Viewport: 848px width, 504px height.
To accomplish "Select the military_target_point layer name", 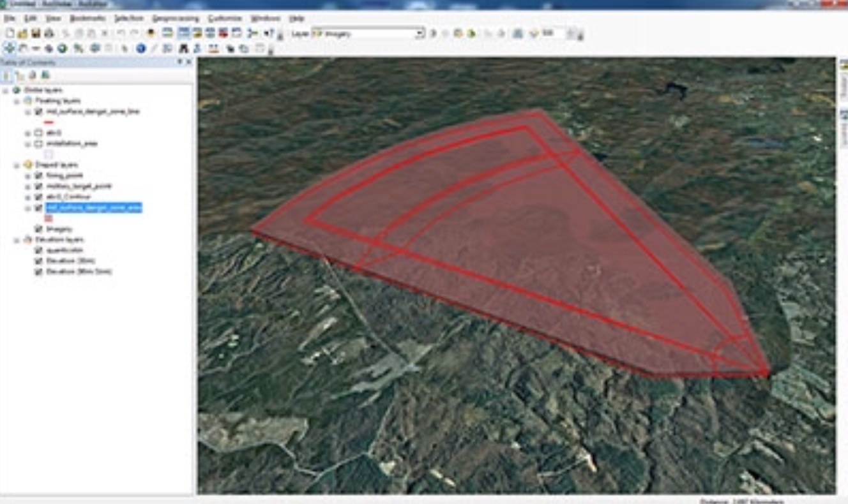I will (79, 186).
